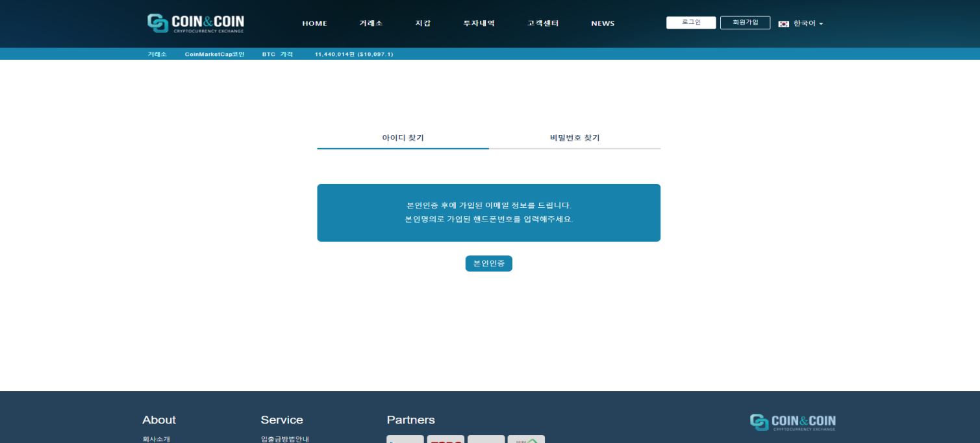The width and height of the screenshot is (980, 443).
Task: Click the COIN&COIN footer logo
Action: point(793,422)
